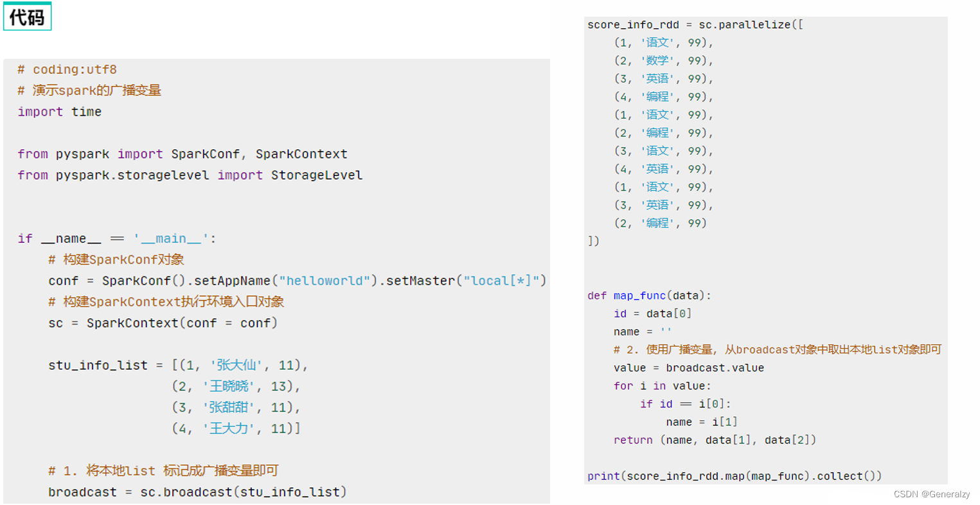Click the 'id = data[0]' line
This screenshot has height=505, width=980.
pos(653,314)
